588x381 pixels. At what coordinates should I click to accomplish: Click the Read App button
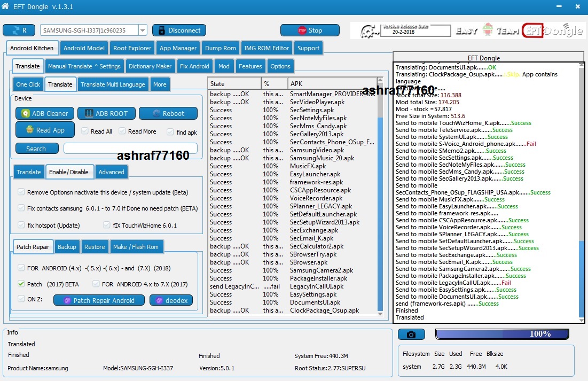pyautogui.click(x=45, y=130)
